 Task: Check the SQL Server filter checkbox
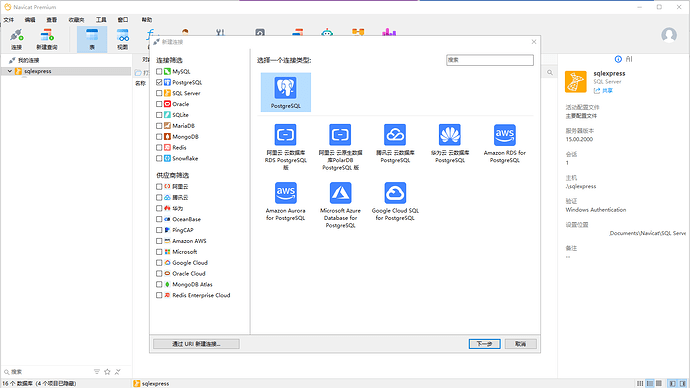coord(159,93)
